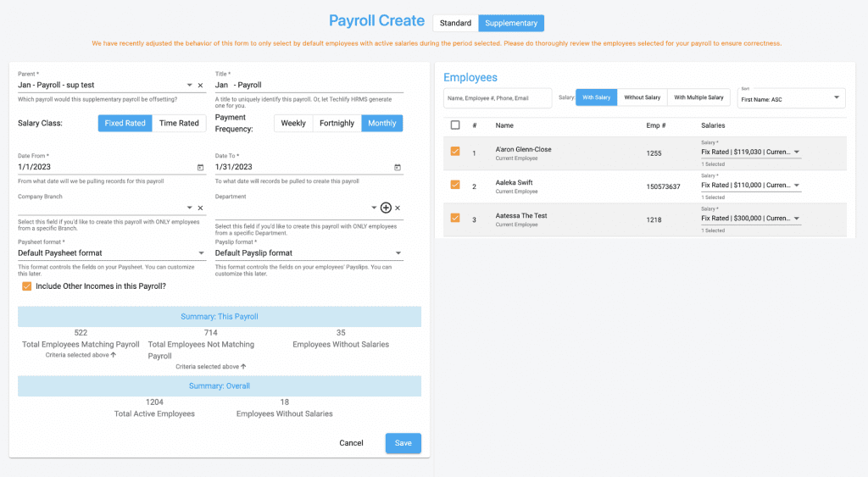Select Fixed Rated salary class
The width and height of the screenshot is (868, 477).
pyautogui.click(x=125, y=123)
